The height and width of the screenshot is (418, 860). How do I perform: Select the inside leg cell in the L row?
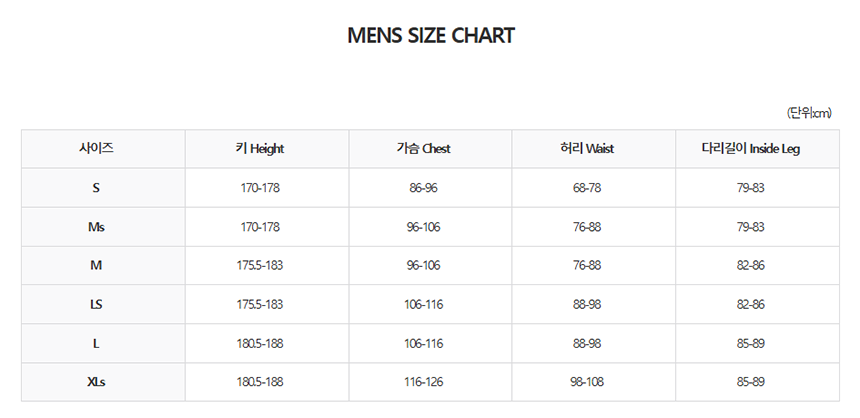pos(750,343)
